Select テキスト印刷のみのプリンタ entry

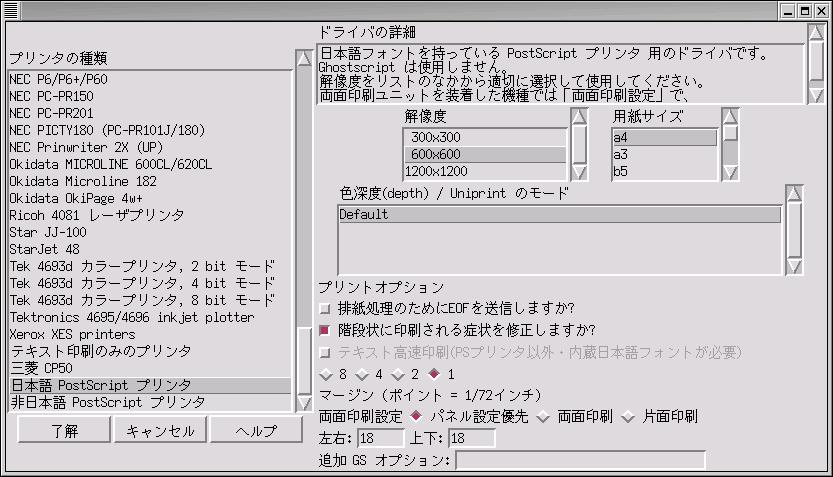150,351
